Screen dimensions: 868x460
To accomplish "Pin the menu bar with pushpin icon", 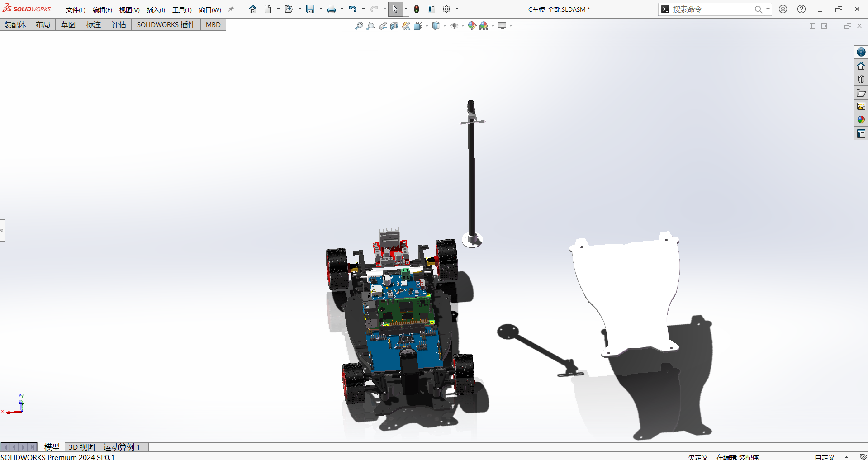I will tap(231, 9).
